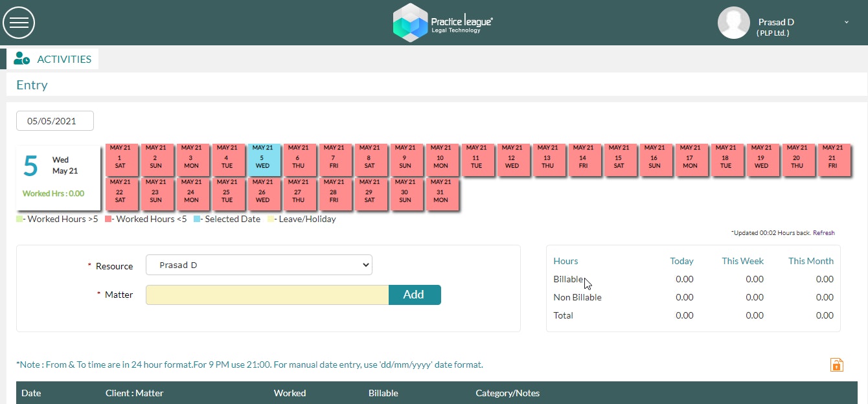Click the Practice League logo

point(443,23)
